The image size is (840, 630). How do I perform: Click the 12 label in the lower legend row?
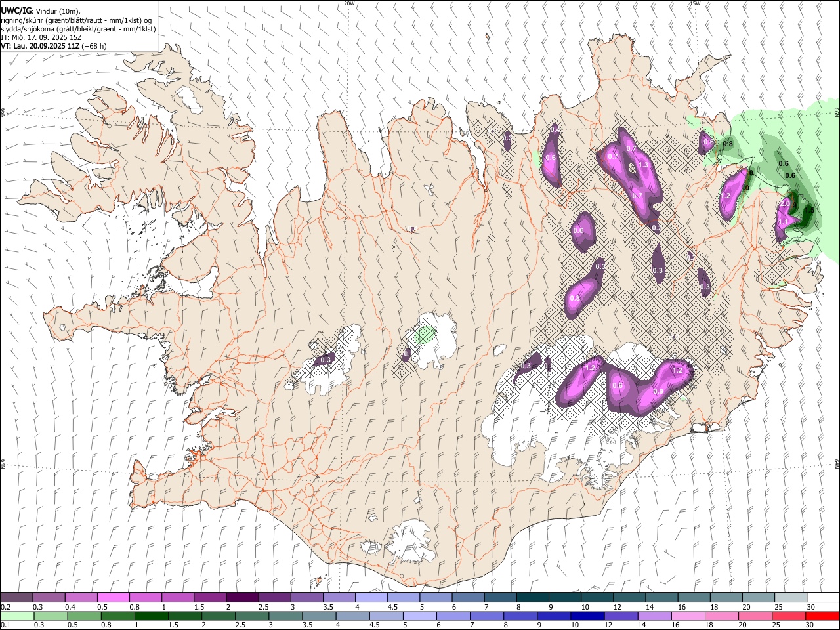(608, 625)
